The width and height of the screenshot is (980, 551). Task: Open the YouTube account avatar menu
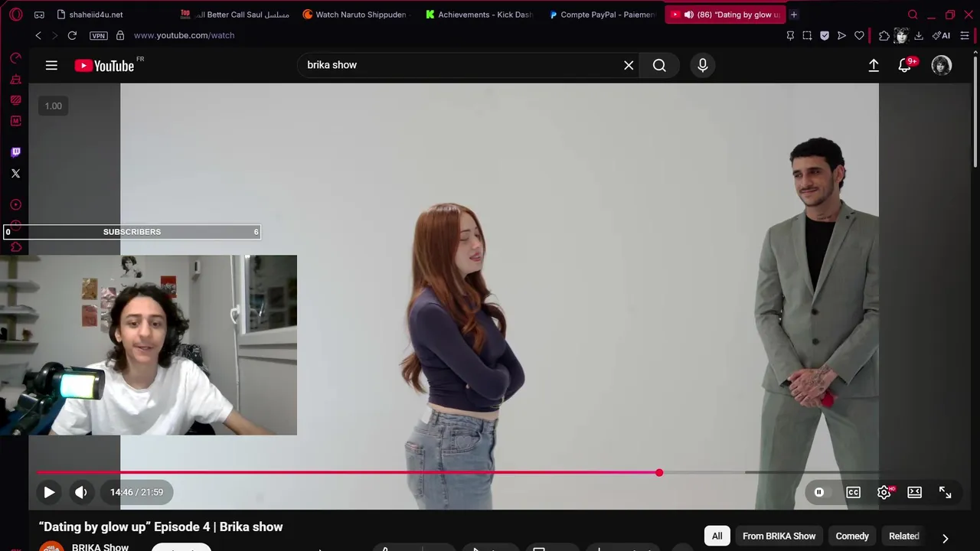coord(942,66)
